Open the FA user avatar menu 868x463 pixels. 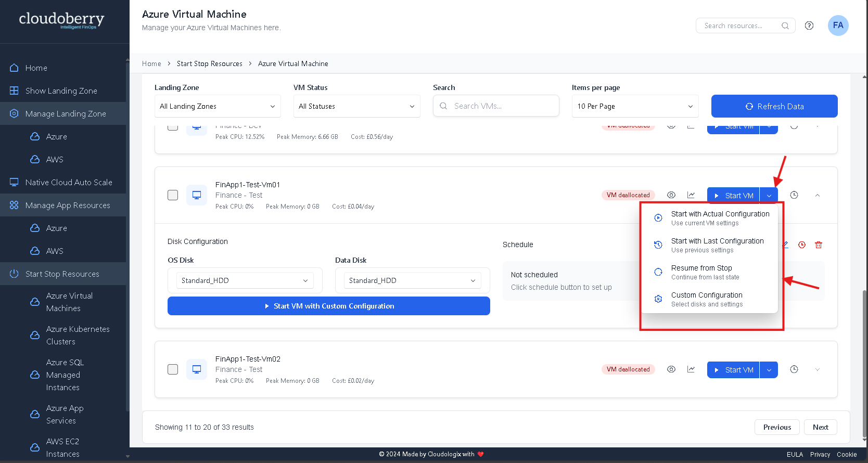pos(838,25)
